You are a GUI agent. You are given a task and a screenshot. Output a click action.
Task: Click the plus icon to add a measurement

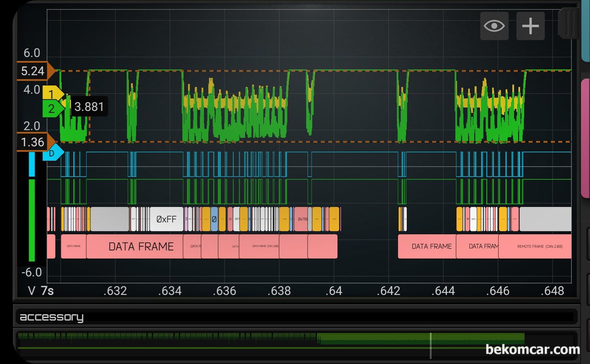530,26
